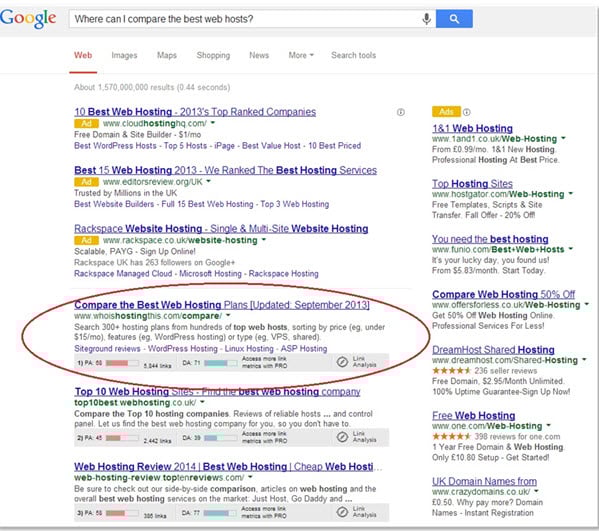The width and height of the screenshot is (599, 531).
Task: Expand arrow next to editorsreview.org/UK URL
Action: click(x=209, y=181)
